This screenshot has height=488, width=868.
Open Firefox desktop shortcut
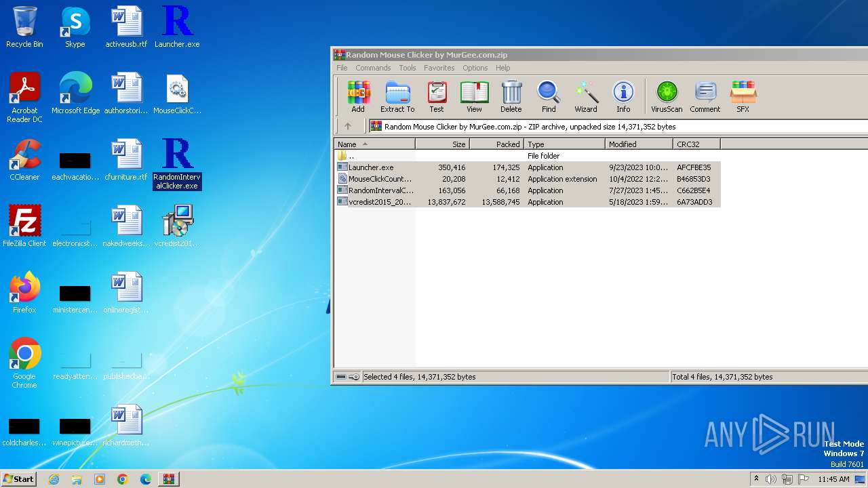[x=24, y=293]
